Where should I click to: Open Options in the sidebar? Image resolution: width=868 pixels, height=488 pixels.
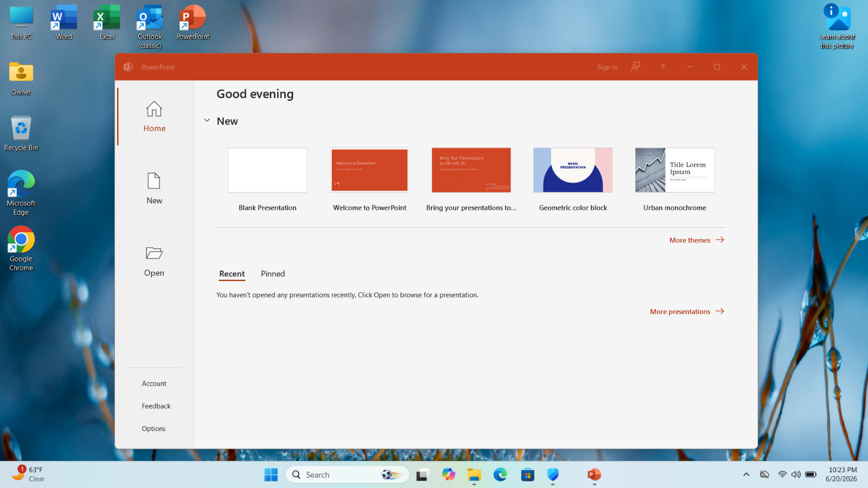pyautogui.click(x=154, y=428)
